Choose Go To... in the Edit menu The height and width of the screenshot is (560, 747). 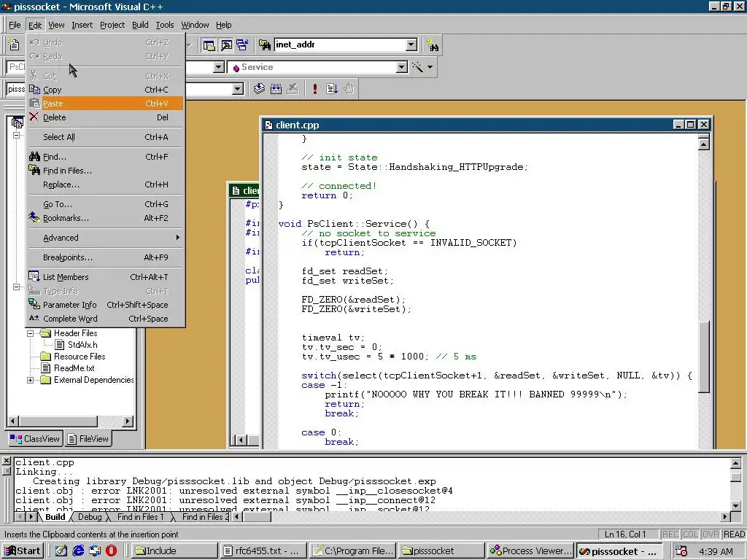point(105,204)
